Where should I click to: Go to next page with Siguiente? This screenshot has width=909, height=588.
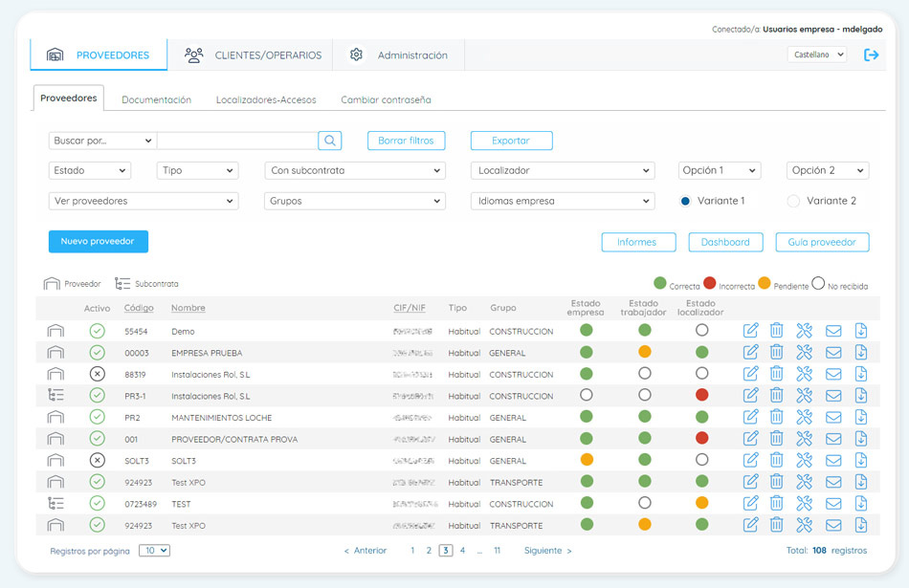[548, 551]
